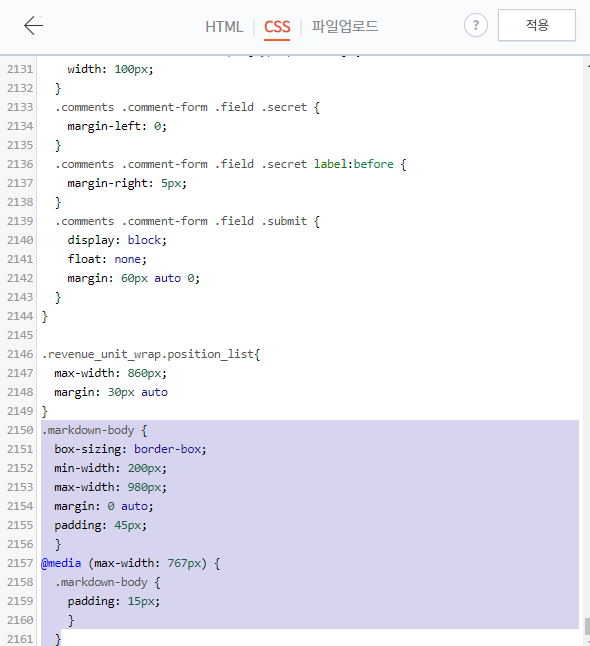Click the back arrow icon
590x646 pixels.
pyautogui.click(x=33, y=26)
